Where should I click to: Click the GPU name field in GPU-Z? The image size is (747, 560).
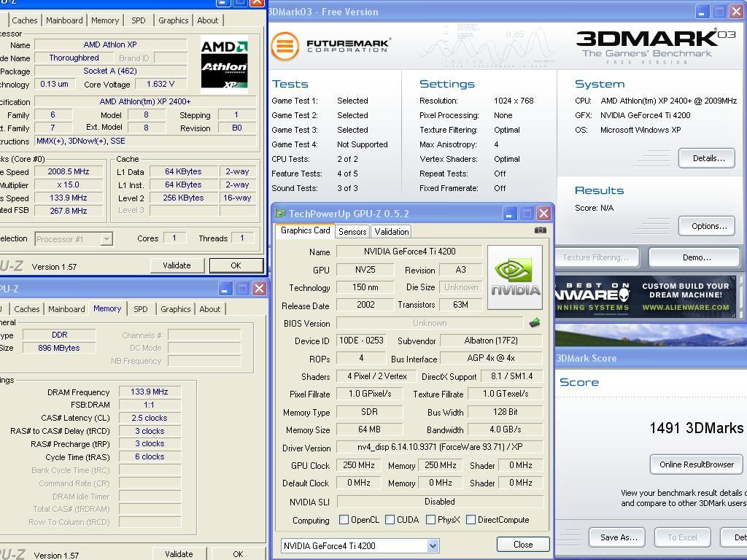click(409, 252)
